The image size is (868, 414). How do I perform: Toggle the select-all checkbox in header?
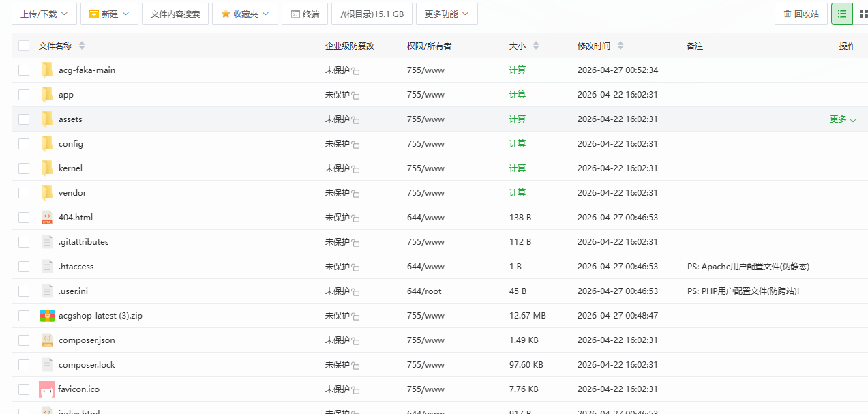(x=24, y=46)
